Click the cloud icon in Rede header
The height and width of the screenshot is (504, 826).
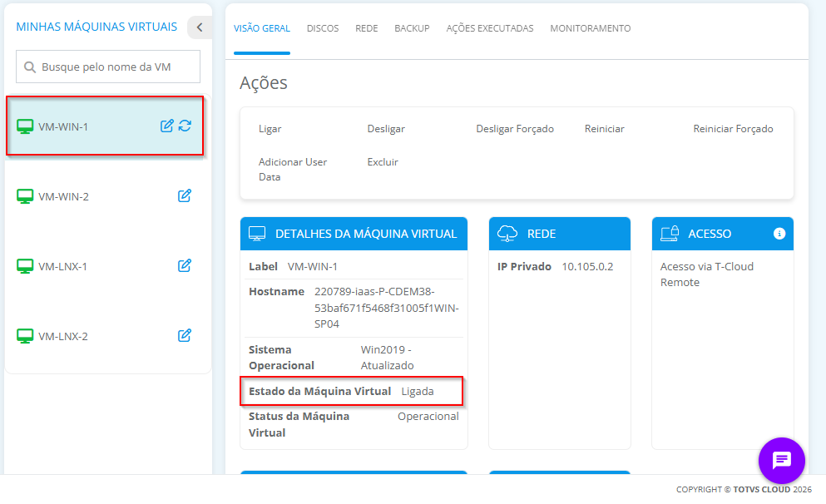click(x=507, y=234)
